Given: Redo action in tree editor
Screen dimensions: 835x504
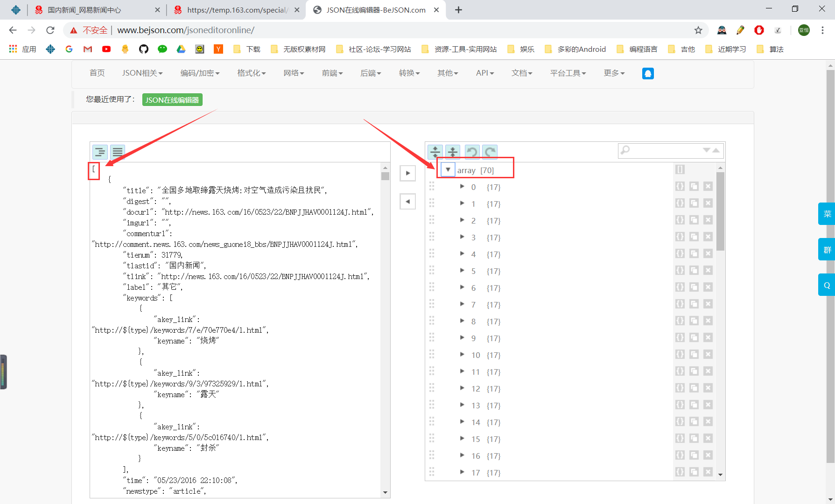Looking at the screenshot, I should coord(490,152).
